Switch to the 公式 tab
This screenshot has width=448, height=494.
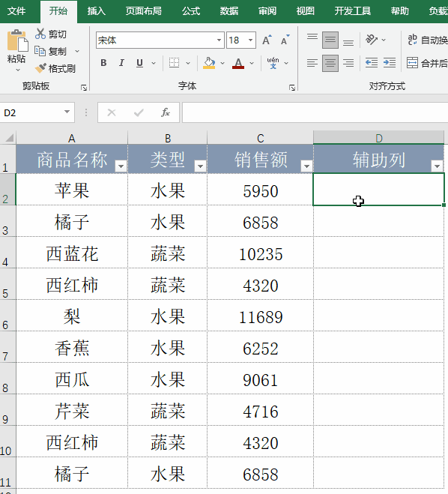[x=191, y=11]
